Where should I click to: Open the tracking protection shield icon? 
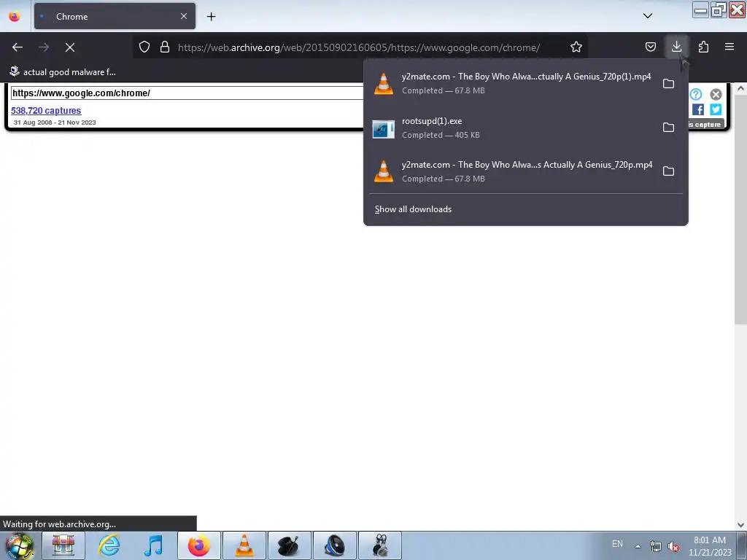click(144, 47)
